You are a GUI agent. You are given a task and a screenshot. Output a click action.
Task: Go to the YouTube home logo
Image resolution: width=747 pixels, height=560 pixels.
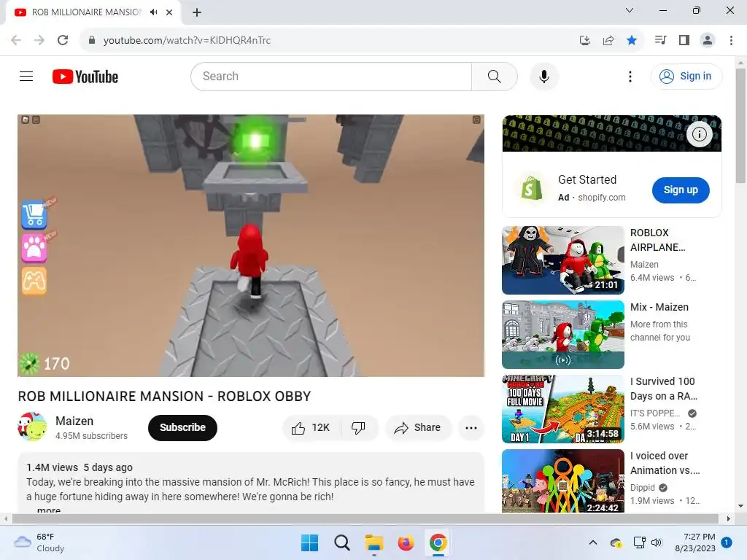[x=85, y=76]
